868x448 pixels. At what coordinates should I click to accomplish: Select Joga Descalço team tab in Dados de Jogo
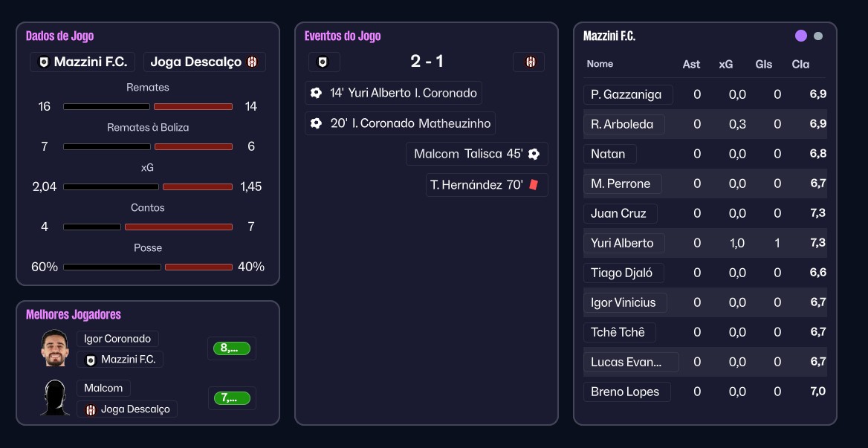click(x=204, y=62)
